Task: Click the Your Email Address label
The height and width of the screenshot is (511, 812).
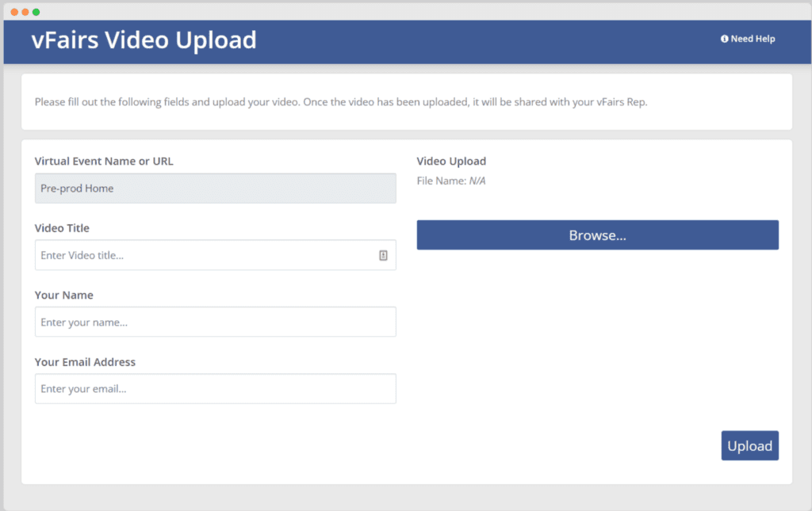Action: (x=85, y=362)
